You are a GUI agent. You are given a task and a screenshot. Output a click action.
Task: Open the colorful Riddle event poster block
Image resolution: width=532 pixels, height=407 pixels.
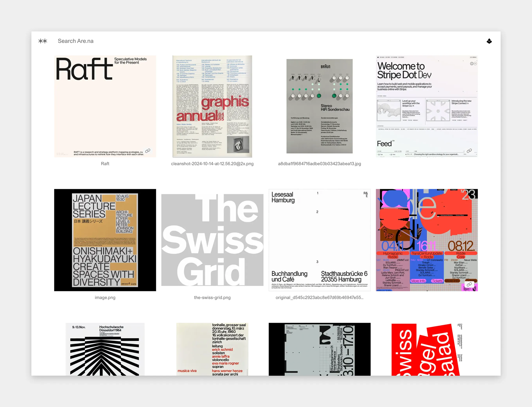pos(427,240)
